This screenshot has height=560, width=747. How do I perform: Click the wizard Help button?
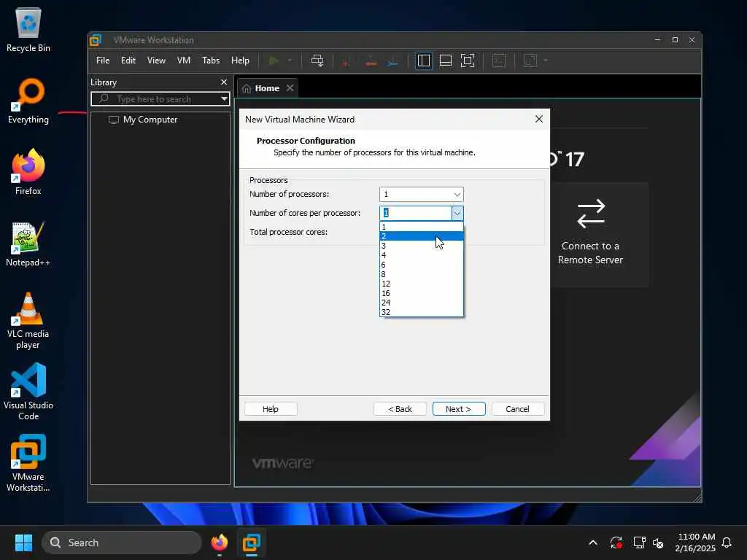click(271, 409)
